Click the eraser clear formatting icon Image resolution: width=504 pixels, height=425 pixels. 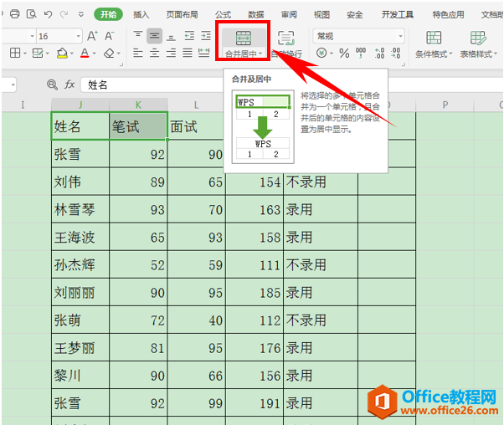click(110, 53)
